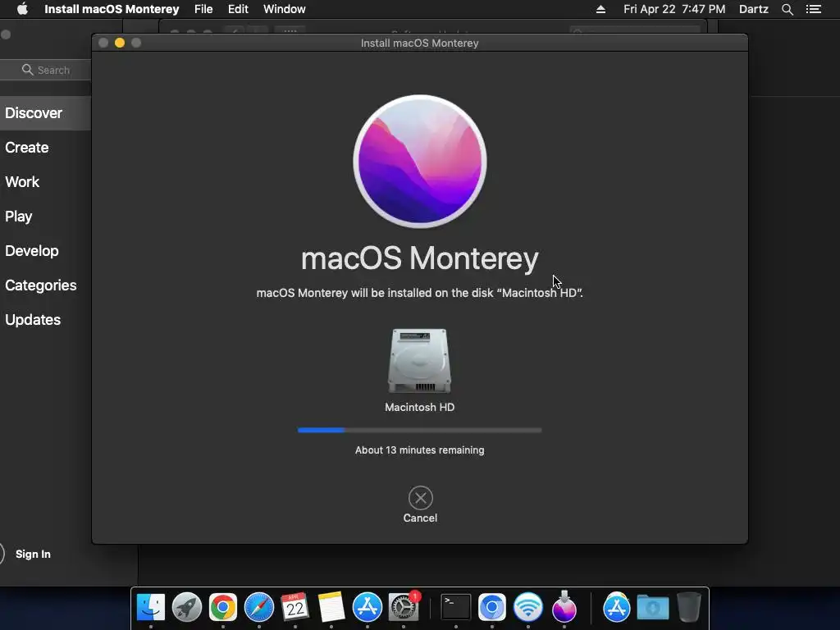The width and height of the screenshot is (840, 630).
Task: Open the Window menu
Action: [x=285, y=9]
